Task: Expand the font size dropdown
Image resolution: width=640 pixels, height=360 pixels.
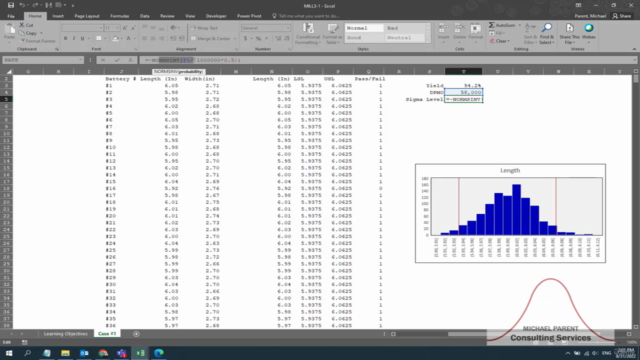Action: click(118, 28)
